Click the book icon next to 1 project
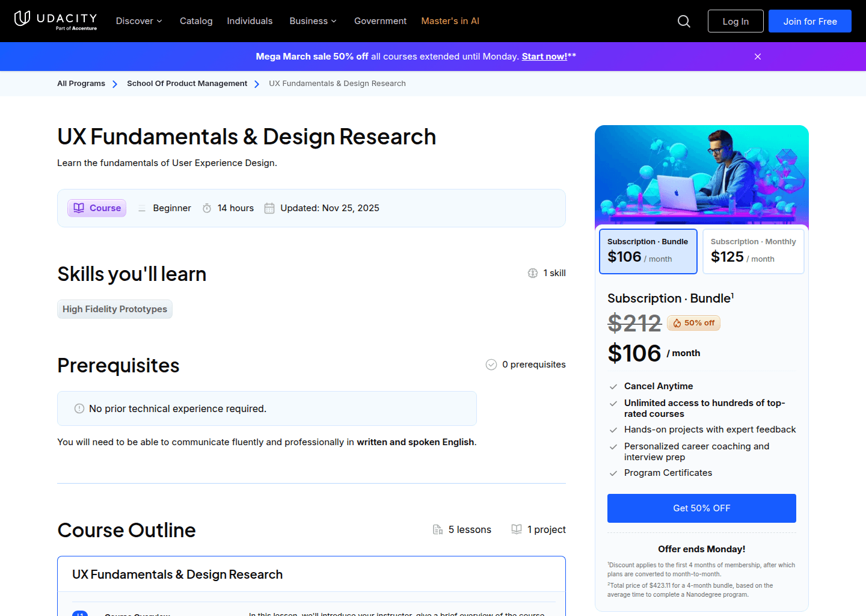866x616 pixels. 517,529
